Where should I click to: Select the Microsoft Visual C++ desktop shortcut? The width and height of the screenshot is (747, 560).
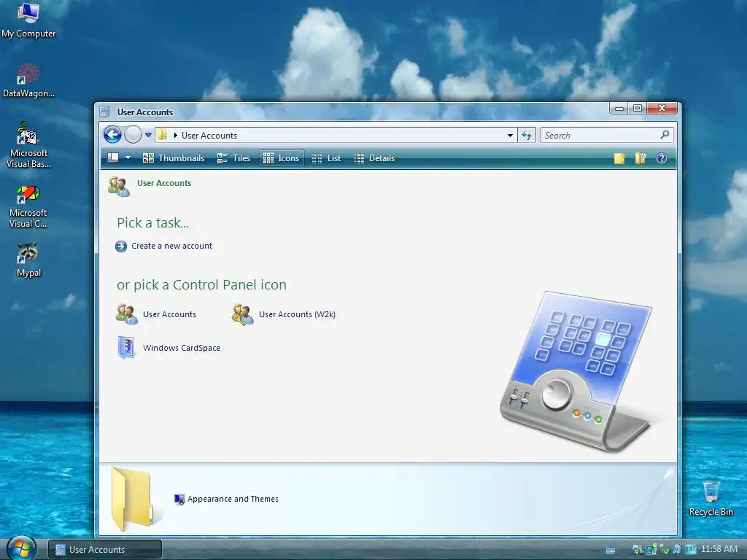pos(28,206)
